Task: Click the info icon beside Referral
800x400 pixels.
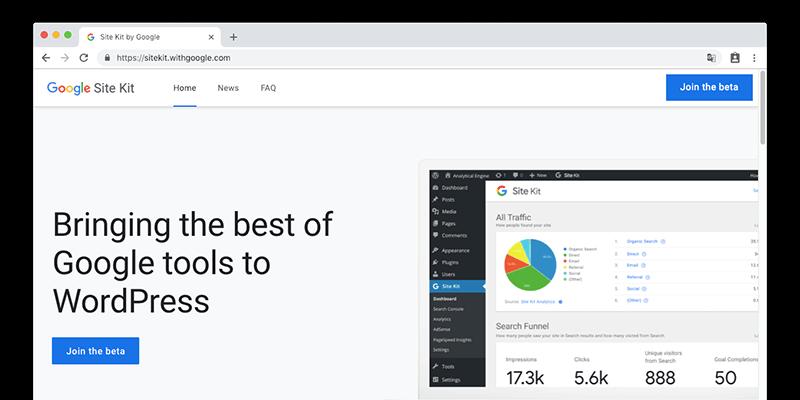Action: pos(647,277)
